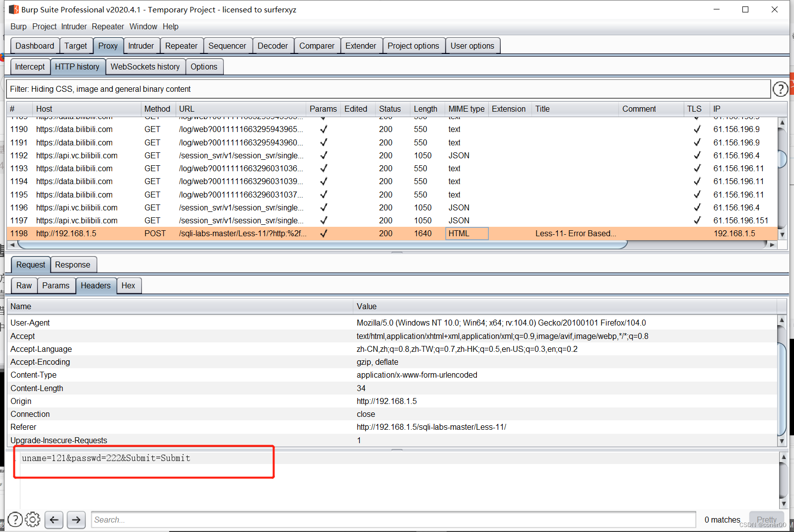Open the Help menu

tap(171, 26)
